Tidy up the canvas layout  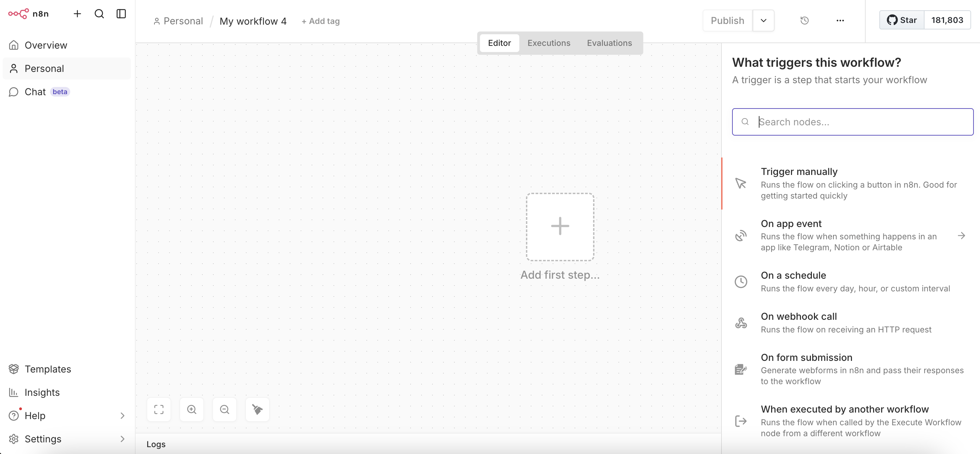257,409
